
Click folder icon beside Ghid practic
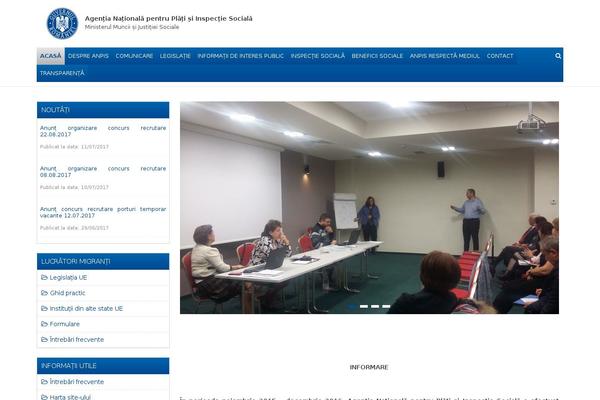[44, 293]
